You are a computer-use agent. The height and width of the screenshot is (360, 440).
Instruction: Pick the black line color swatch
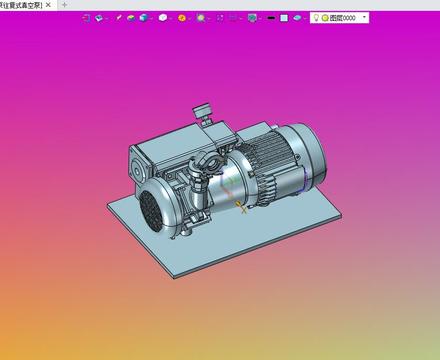(271, 18)
